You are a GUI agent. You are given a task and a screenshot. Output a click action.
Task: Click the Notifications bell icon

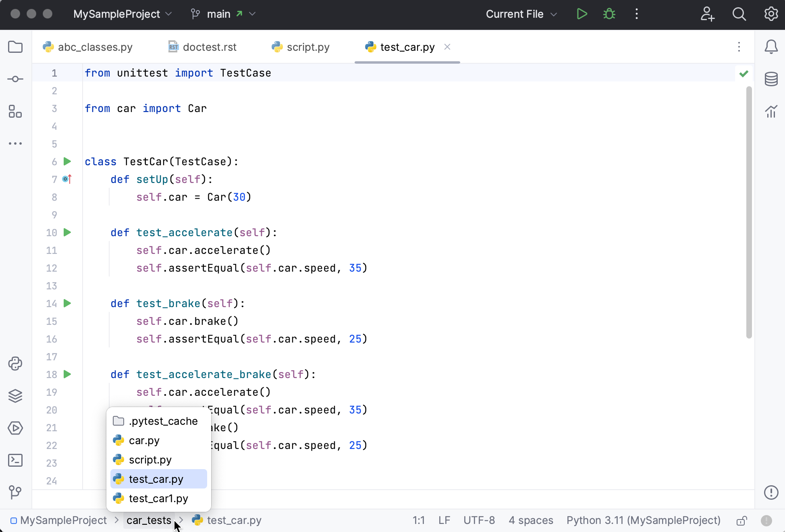coord(771,48)
